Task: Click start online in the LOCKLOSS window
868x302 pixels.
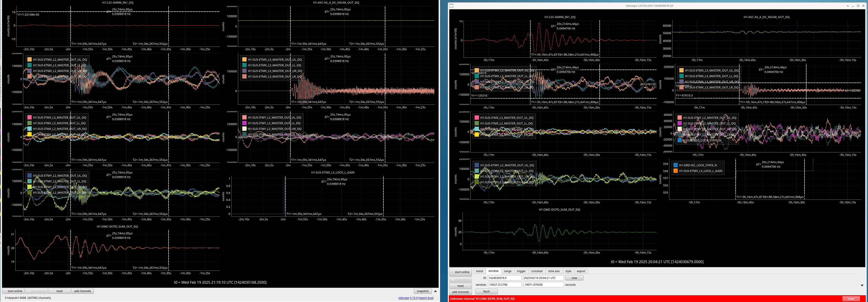Action: pyautogui.click(x=460, y=272)
